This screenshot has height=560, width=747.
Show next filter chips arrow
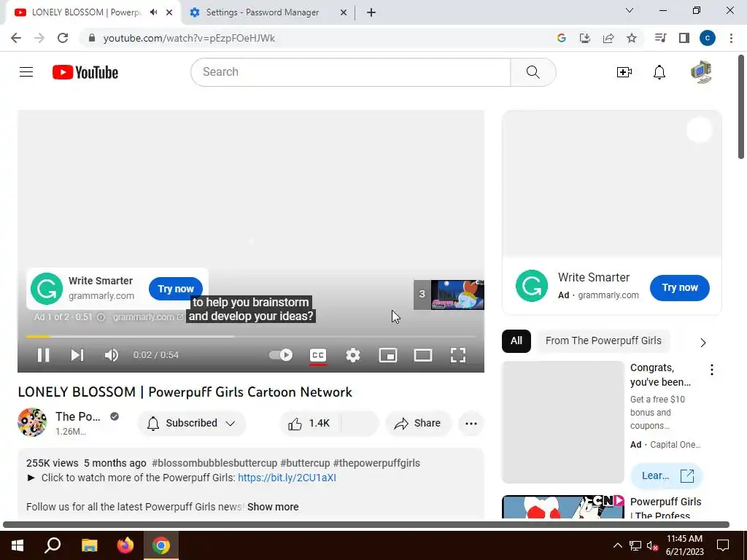(703, 343)
